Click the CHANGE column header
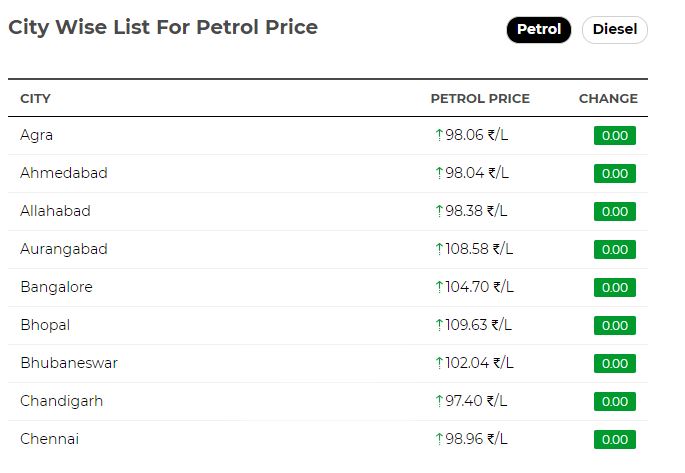This screenshot has height=473, width=685. (x=608, y=99)
